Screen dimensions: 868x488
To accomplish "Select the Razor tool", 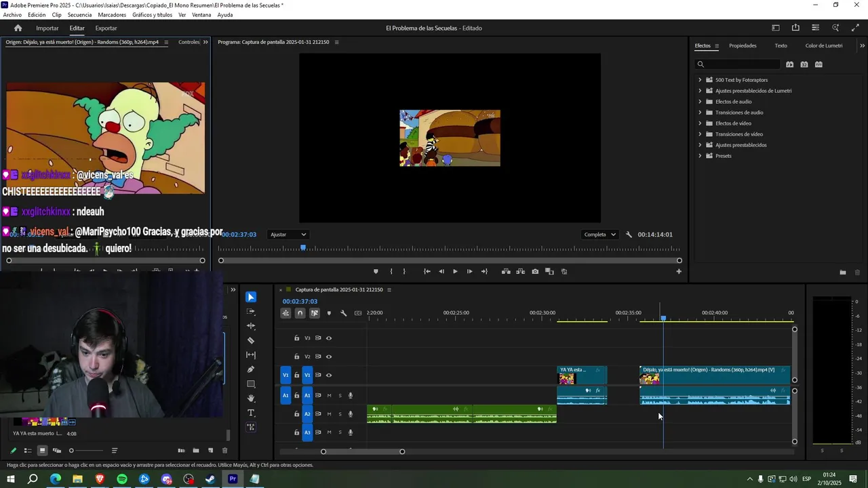I will [x=251, y=340].
